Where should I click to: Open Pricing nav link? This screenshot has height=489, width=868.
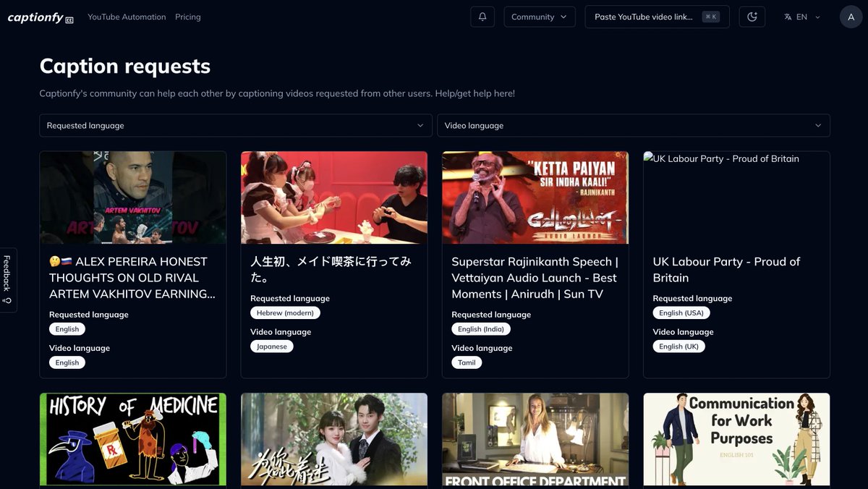188,17
